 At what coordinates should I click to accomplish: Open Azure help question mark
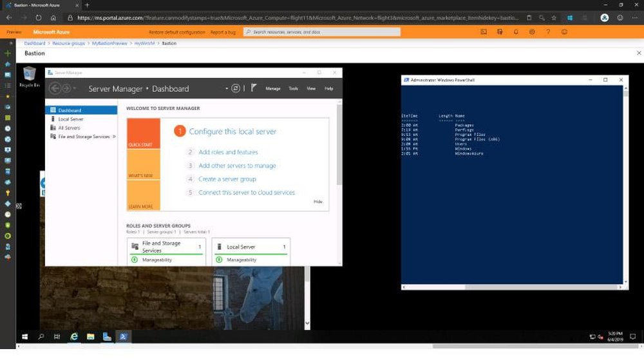click(548, 32)
